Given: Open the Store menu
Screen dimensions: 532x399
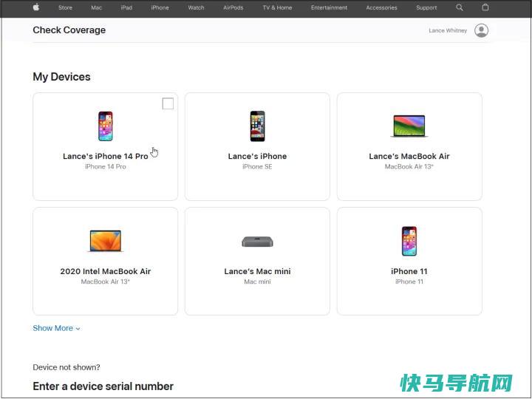Looking at the screenshot, I should (x=65, y=7).
